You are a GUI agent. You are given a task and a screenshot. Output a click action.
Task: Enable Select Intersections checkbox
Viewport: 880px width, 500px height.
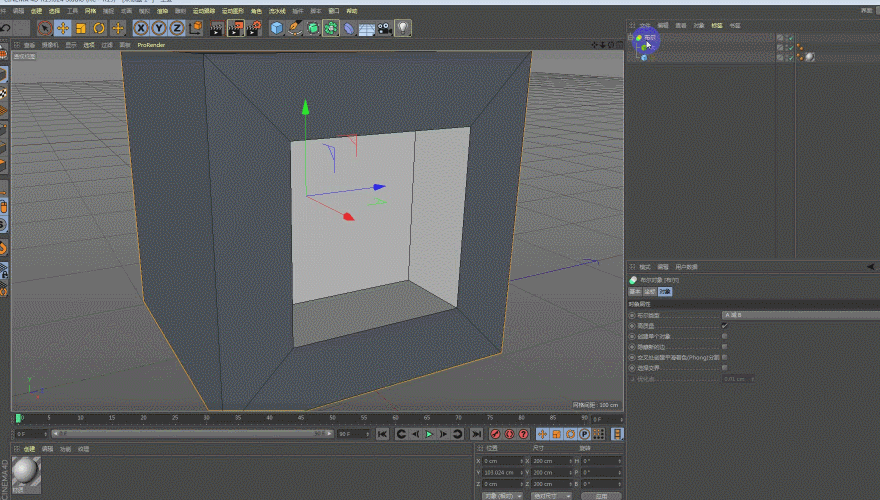click(725, 368)
